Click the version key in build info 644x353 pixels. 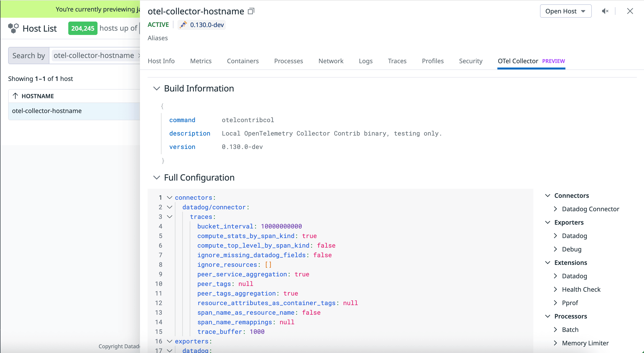tap(182, 147)
